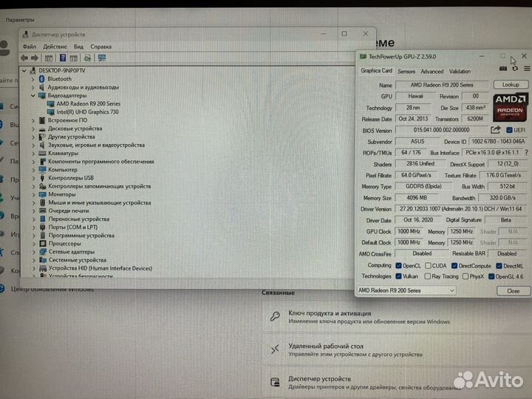Click the BIOS export share icon
The width and height of the screenshot is (532, 399).
(x=495, y=130)
